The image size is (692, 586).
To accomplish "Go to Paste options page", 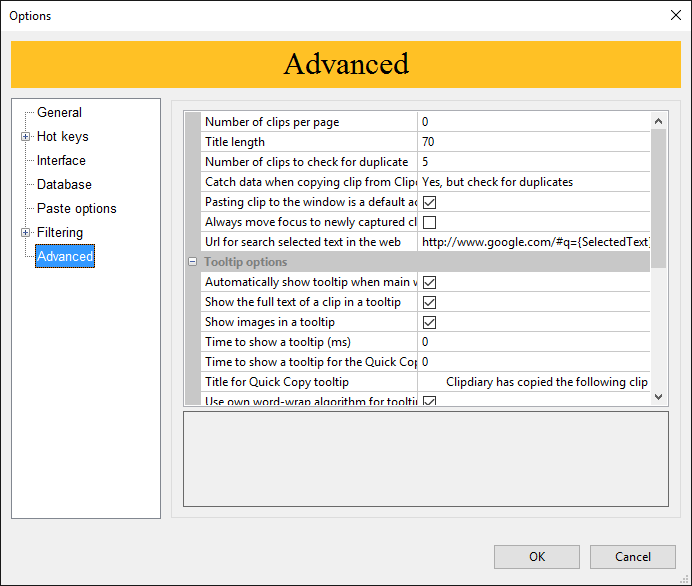I will click(x=76, y=209).
